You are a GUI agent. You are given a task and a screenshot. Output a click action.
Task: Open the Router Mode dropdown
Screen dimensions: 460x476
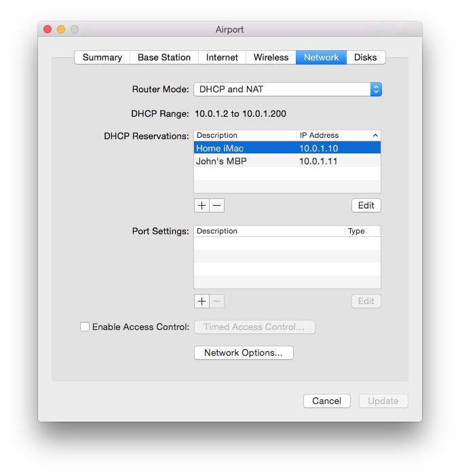[x=288, y=89]
